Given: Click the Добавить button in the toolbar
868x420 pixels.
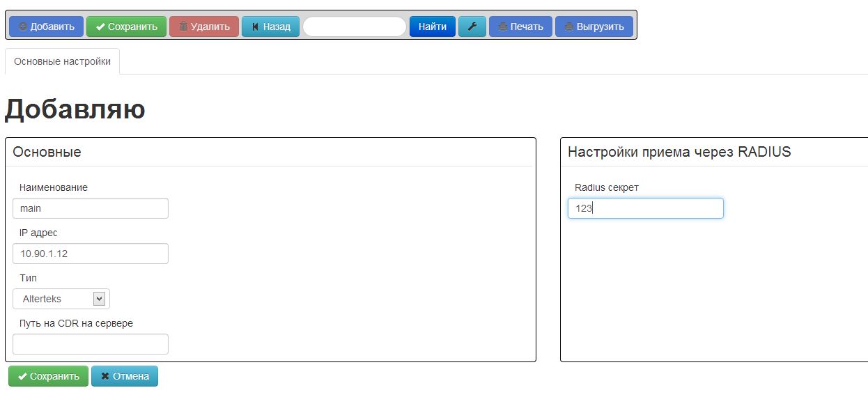Looking at the screenshot, I should click(x=46, y=26).
